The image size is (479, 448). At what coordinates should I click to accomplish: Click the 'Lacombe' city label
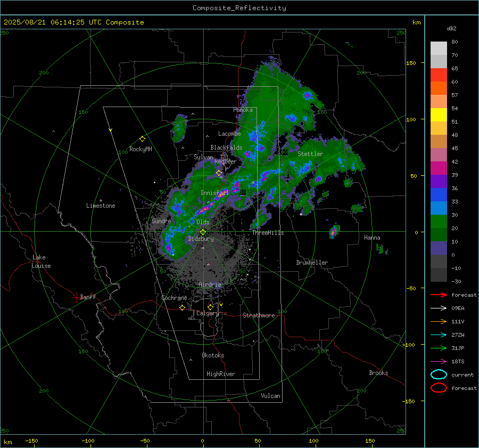coord(229,134)
